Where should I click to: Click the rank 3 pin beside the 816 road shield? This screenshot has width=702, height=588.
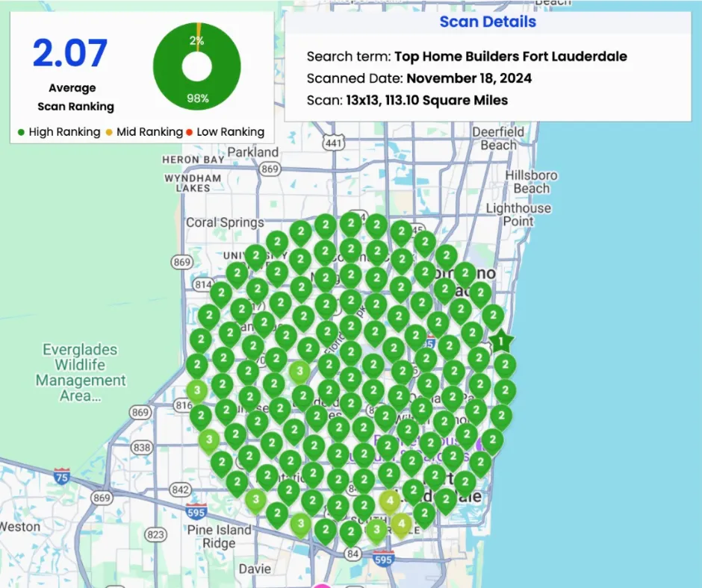click(x=196, y=392)
